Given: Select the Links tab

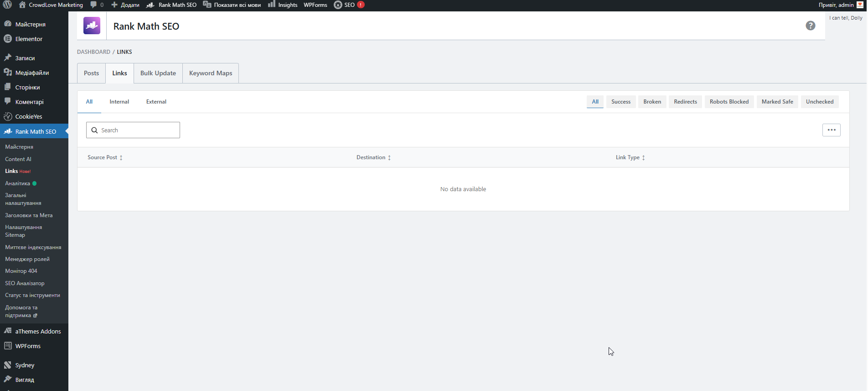Looking at the screenshot, I should pyautogui.click(x=120, y=73).
